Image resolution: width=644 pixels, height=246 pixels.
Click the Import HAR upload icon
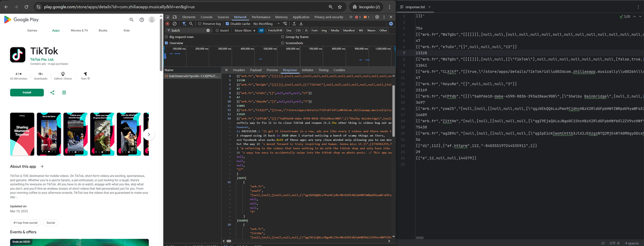(294, 24)
